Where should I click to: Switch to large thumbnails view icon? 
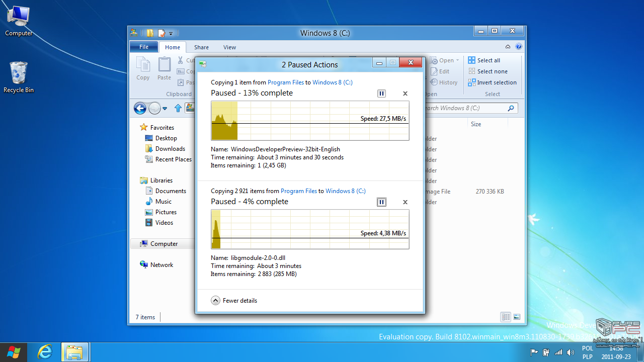517,317
